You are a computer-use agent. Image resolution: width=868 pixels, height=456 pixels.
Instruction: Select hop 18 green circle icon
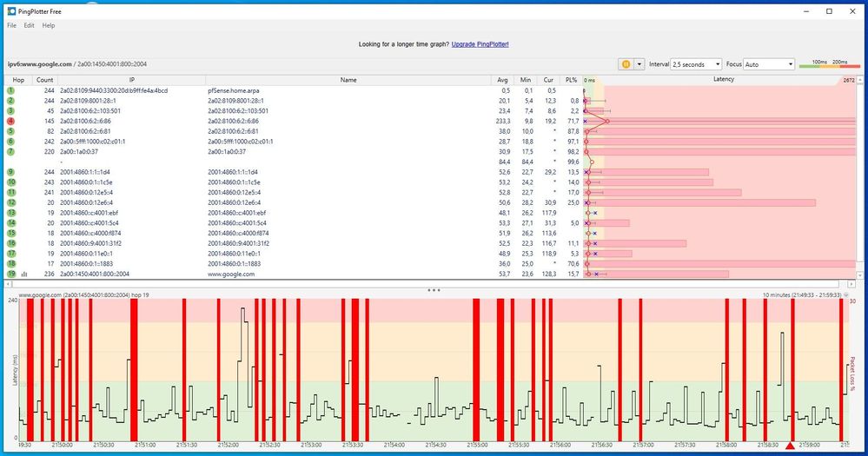coord(11,263)
